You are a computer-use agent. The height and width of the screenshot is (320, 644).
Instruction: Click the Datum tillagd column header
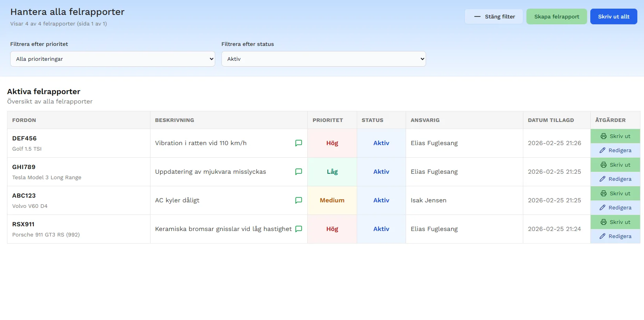(551, 120)
